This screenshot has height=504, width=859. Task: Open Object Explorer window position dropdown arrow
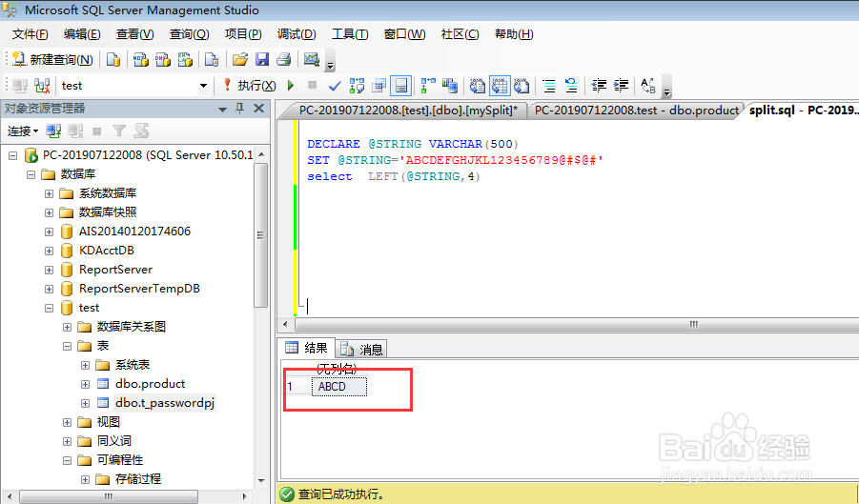(x=222, y=110)
